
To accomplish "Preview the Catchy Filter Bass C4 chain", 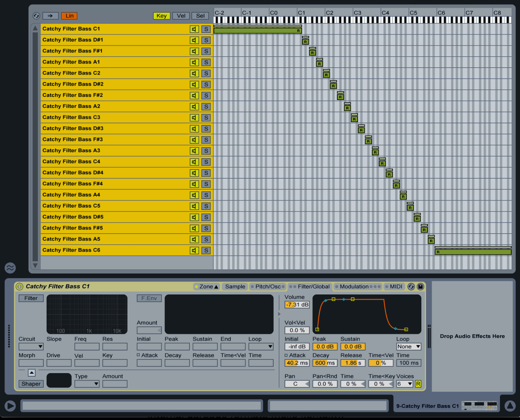I will tap(194, 162).
